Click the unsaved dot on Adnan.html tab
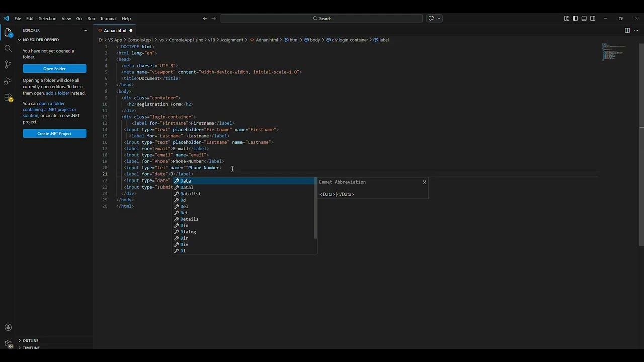The image size is (644, 362). point(131,30)
